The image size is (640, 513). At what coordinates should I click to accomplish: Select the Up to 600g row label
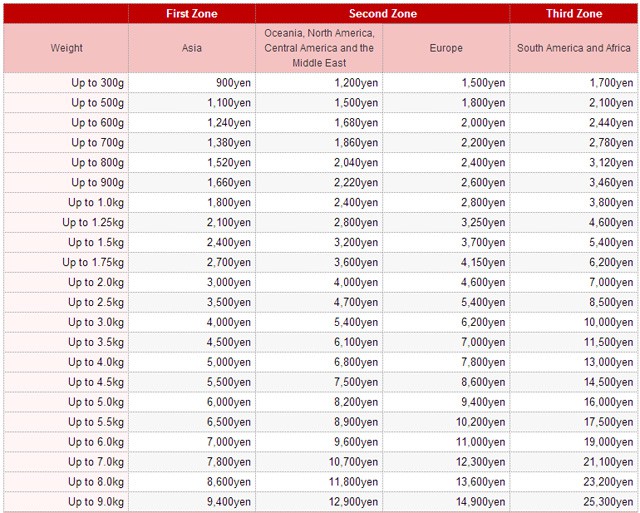[x=98, y=123]
